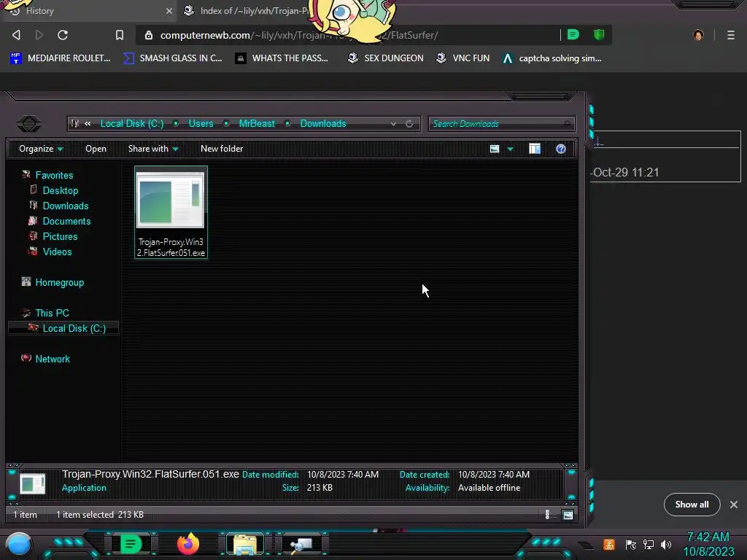Go forward in the browser
The height and width of the screenshot is (560, 747).
39,35
